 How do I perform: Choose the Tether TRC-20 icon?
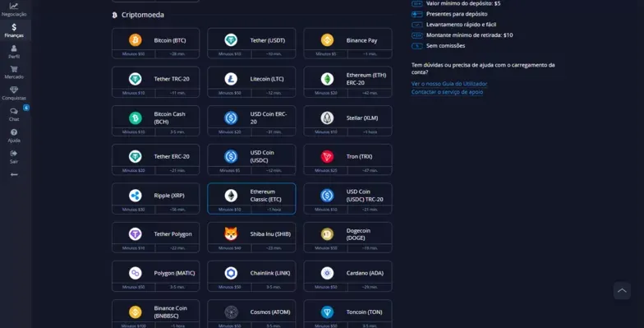coord(135,79)
